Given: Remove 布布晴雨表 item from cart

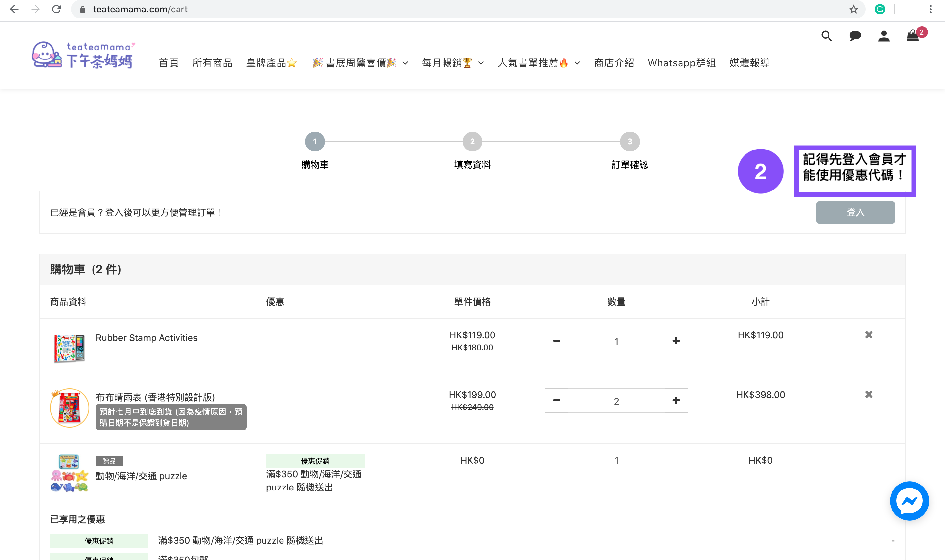Looking at the screenshot, I should coord(869,394).
